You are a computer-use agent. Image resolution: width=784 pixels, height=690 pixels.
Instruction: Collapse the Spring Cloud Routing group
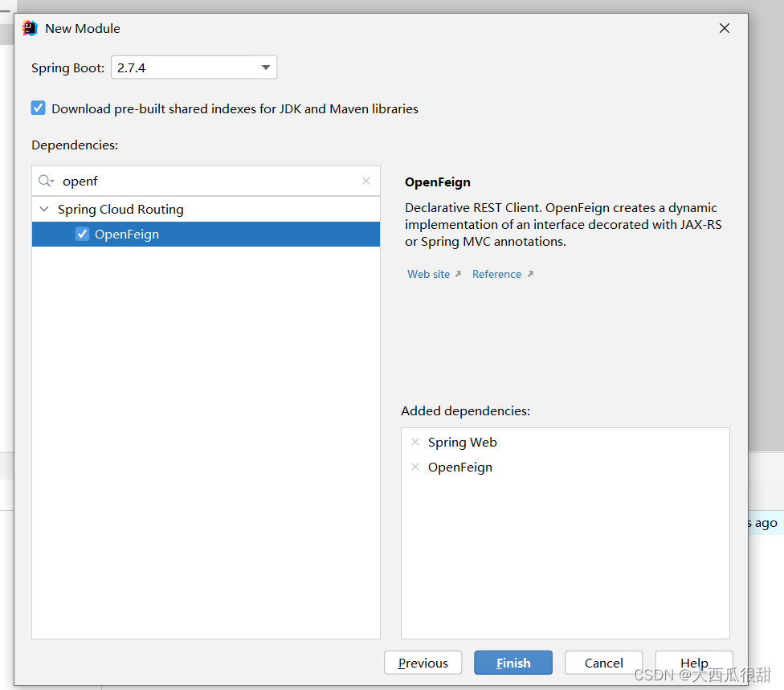44,209
